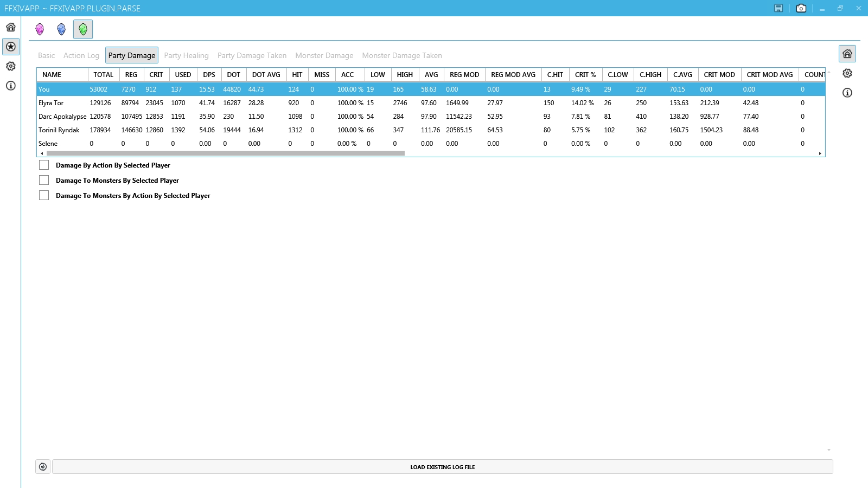
Task: Click the star plugin icon in sidebar
Action: 11,47
